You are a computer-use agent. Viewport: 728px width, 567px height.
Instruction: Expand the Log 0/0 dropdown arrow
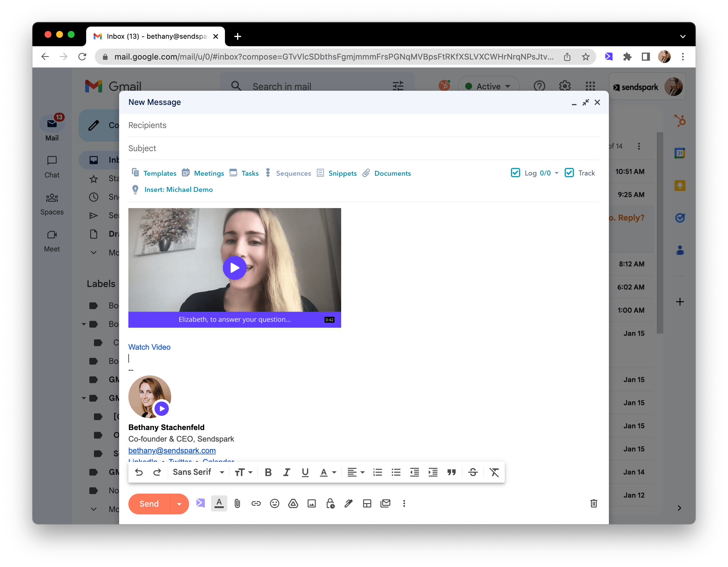point(556,173)
